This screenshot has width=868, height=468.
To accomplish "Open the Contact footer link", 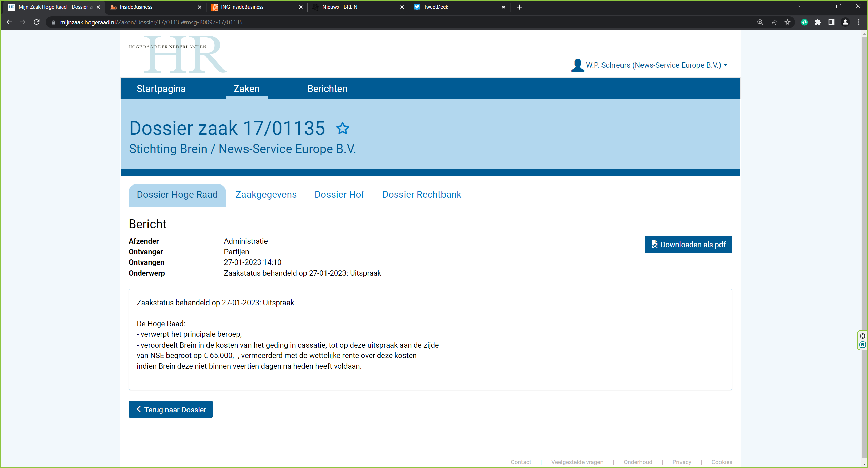I will [521, 462].
